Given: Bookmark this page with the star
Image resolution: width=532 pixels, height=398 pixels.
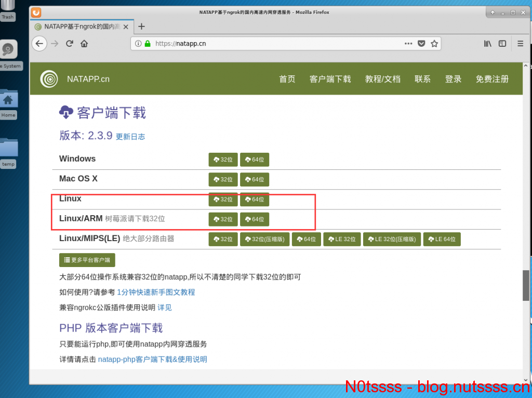Looking at the screenshot, I should (x=434, y=44).
